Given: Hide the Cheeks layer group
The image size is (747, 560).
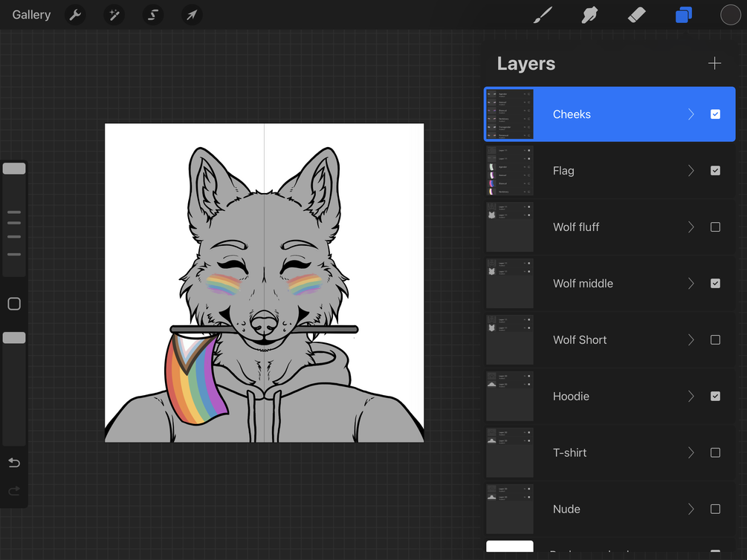Looking at the screenshot, I should pos(715,114).
